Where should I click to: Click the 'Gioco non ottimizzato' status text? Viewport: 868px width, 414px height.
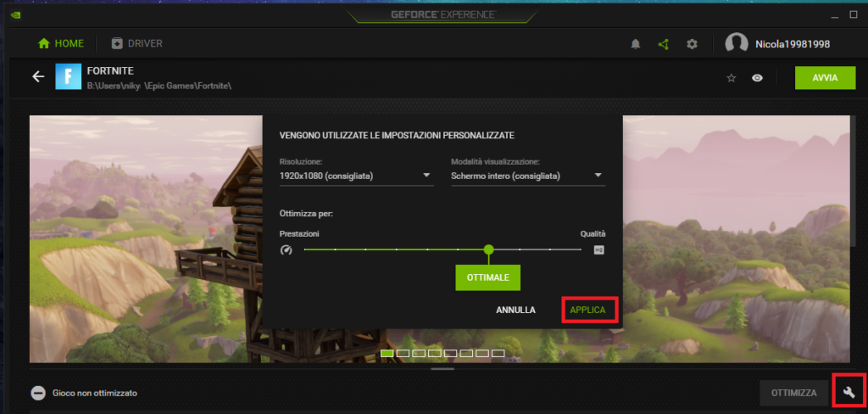tap(95, 393)
